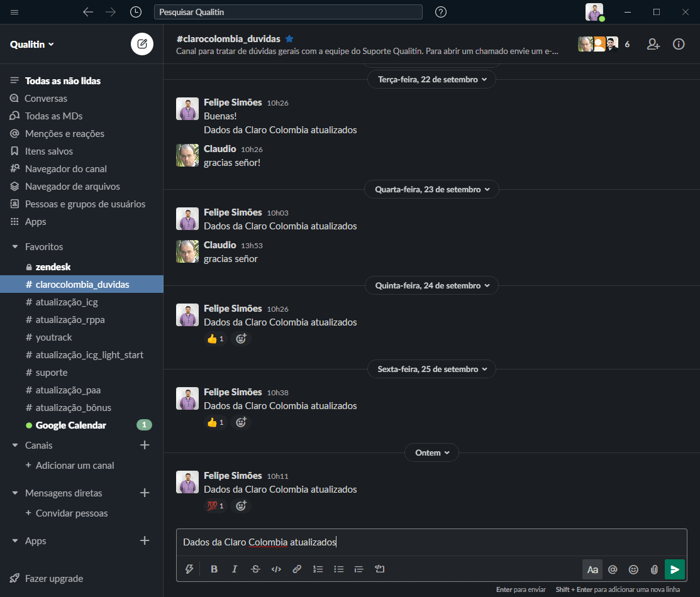The image size is (700, 597).
Task: Collapse the Canais section
Action: click(x=15, y=446)
